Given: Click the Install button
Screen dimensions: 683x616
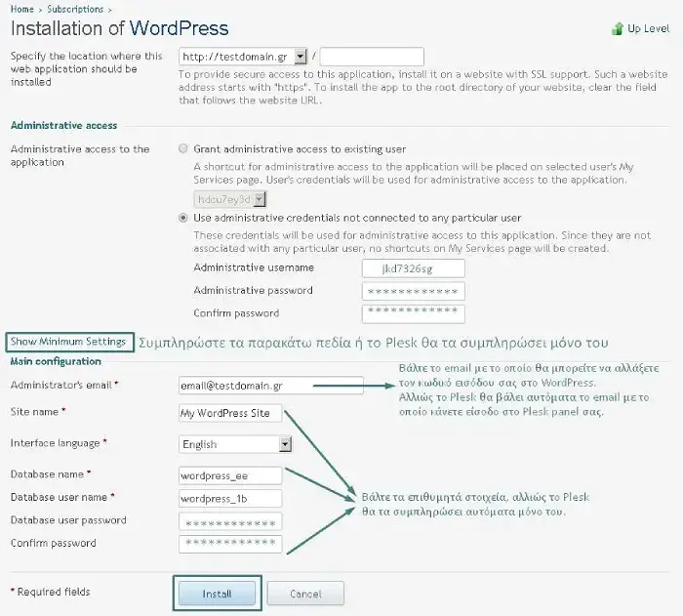Looking at the screenshot, I should (x=217, y=594).
